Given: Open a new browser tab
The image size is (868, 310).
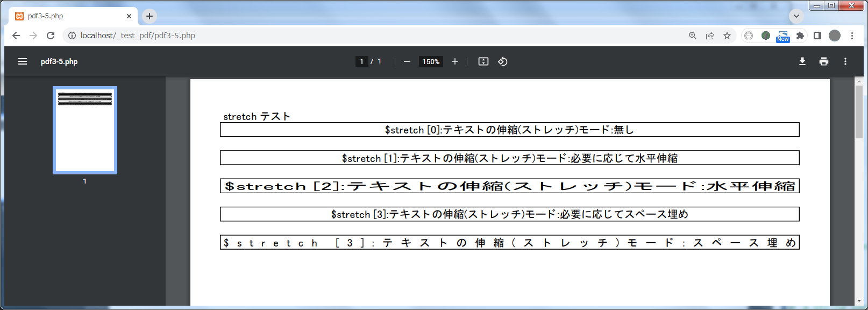Looking at the screenshot, I should (150, 16).
